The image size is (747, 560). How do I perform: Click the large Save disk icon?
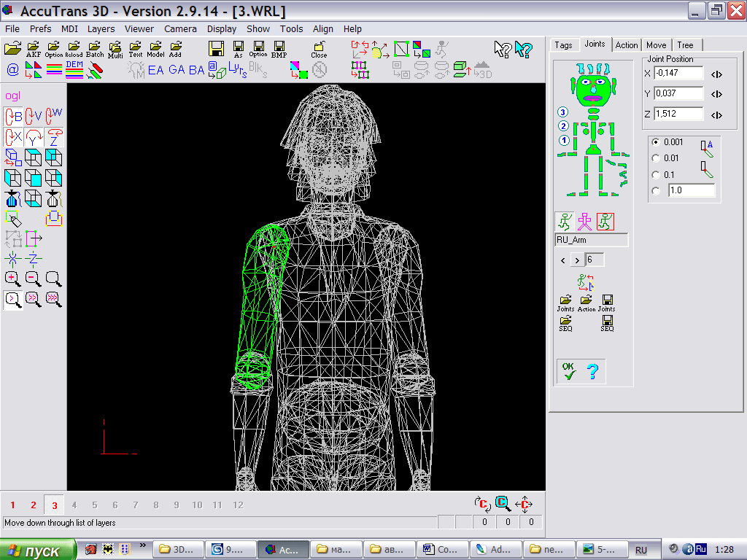[216, 49]
